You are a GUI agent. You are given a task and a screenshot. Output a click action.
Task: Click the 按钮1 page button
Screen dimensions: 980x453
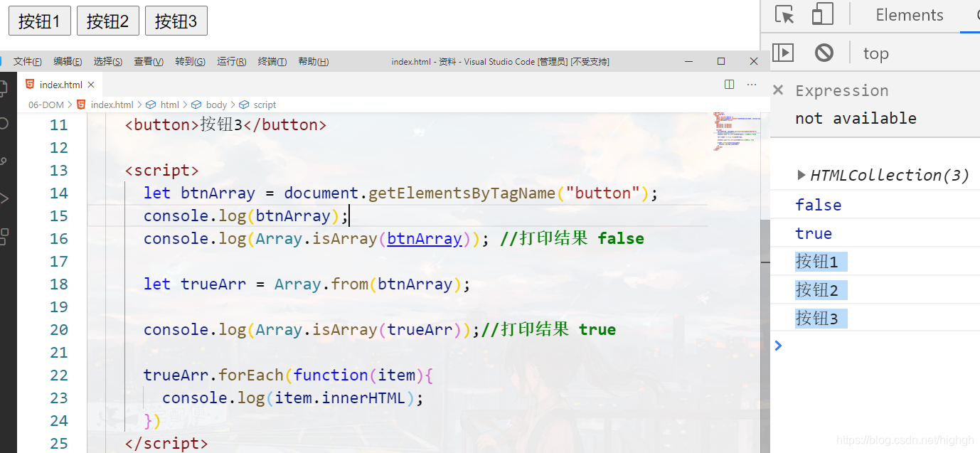[40, 21]
